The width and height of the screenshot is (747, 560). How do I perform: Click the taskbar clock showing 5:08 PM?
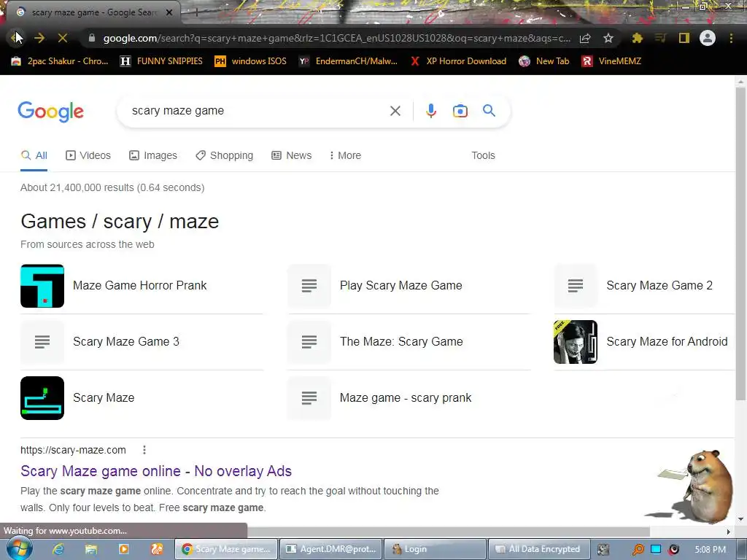point(711,550)
